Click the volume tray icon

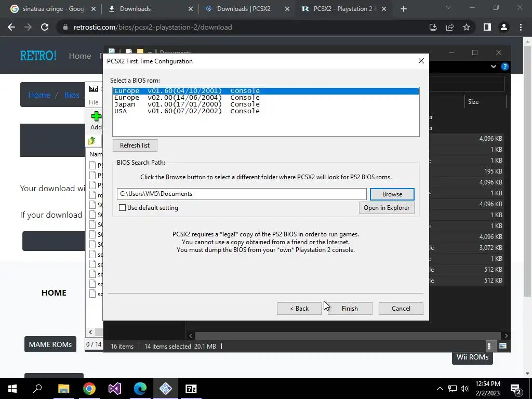point(464,389)
